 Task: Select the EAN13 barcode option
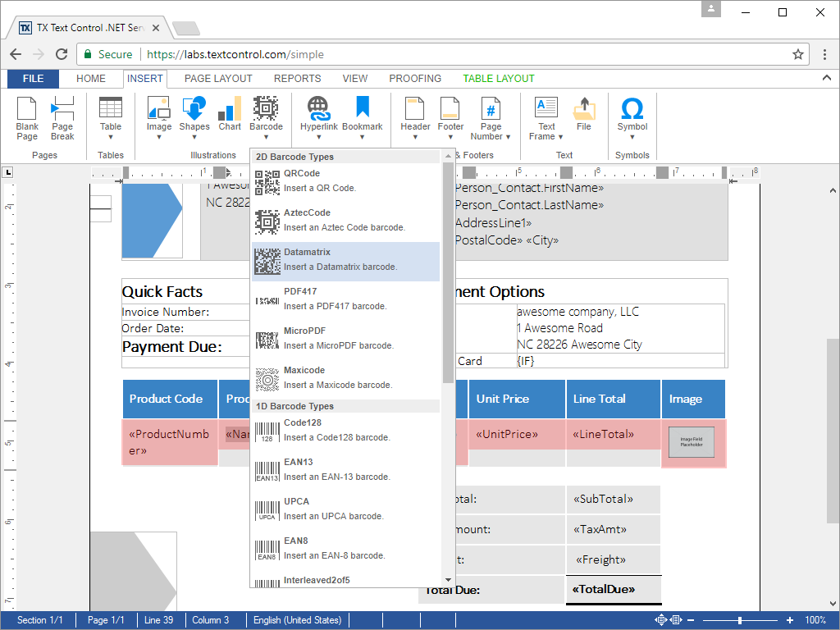345,470
